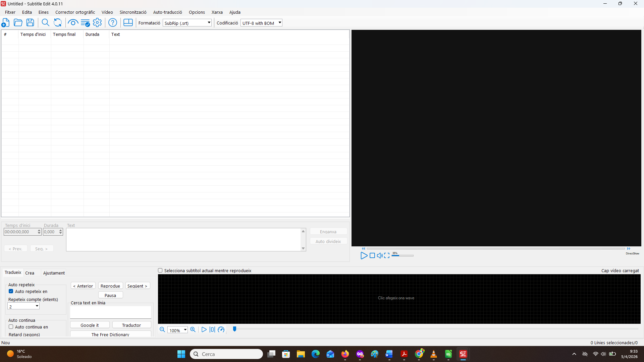Open Visual sync with the eye icon
Screen dimensions: 644x362
73,23
